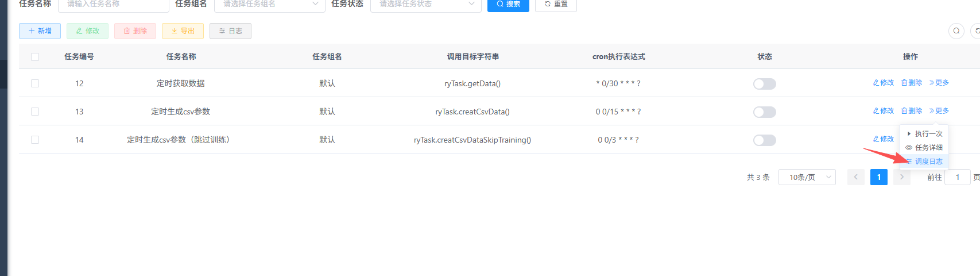Click the 新增 add button
This screenshot has width=980, height=276.
click(x=40, y=31)
